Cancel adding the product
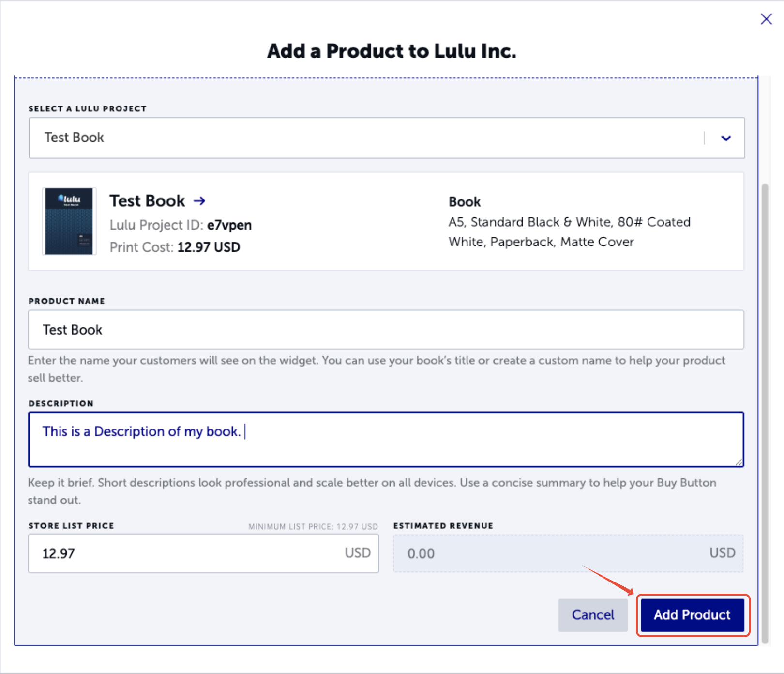The width and height of the screenshot is (784, 674). (x=593, y=615)
